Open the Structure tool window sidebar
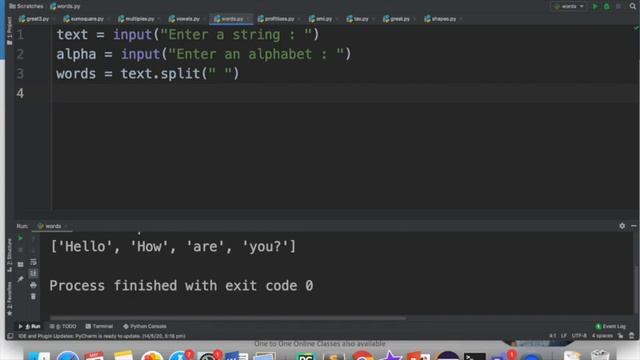Screen dimensions: 640x360 tap(9, 256)
